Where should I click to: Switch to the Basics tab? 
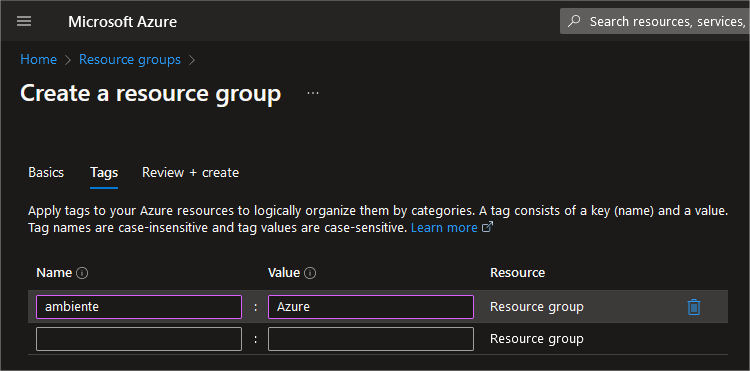pos(46,172)
